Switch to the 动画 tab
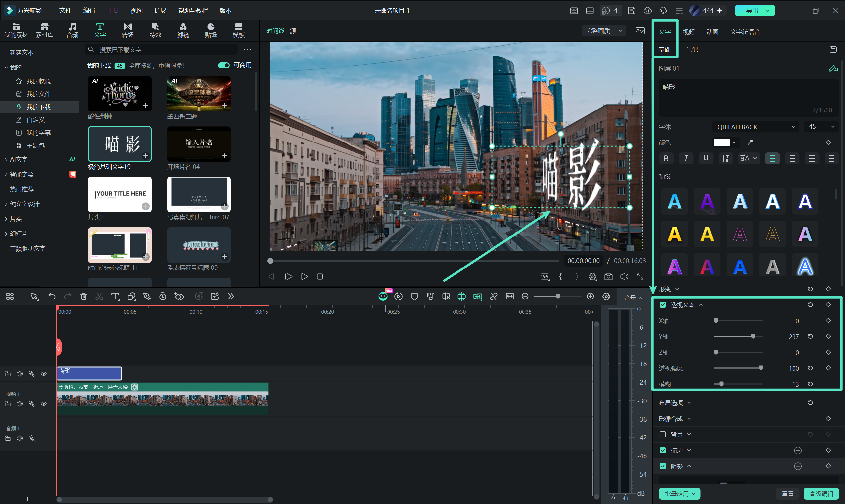845x504 pixels. pos(712,32)
